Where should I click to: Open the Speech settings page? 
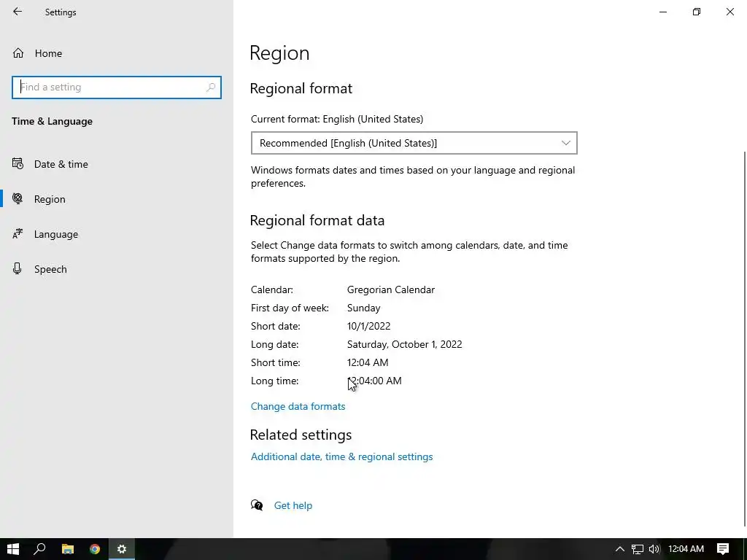pyautogui.click(x=50, y=270)
